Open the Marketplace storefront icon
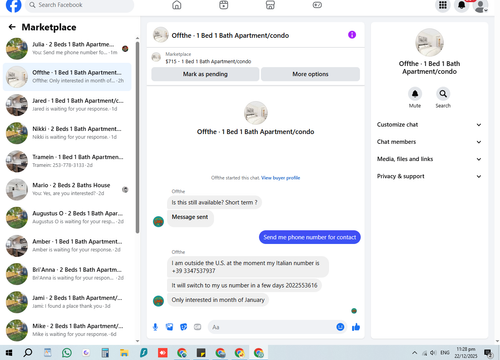500x360 pixels. coord(270,5)
